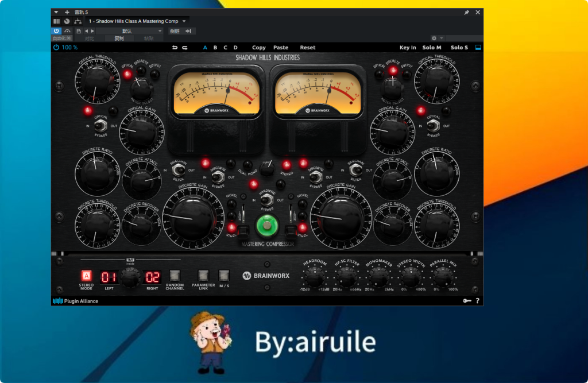Click the 侧链 sidechain button

pyautogui.click(x=175, y=31)
